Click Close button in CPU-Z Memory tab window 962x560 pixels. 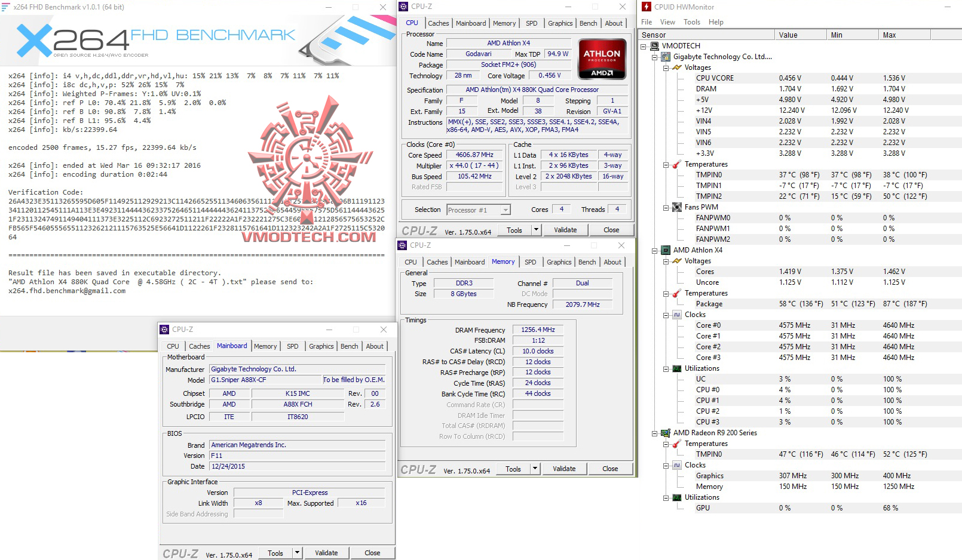click(610, 469)
